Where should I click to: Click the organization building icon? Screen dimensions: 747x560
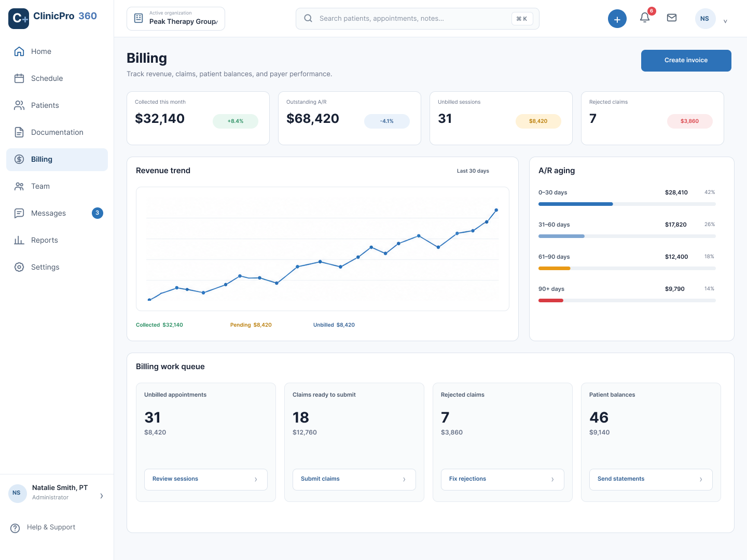[139, 18]
